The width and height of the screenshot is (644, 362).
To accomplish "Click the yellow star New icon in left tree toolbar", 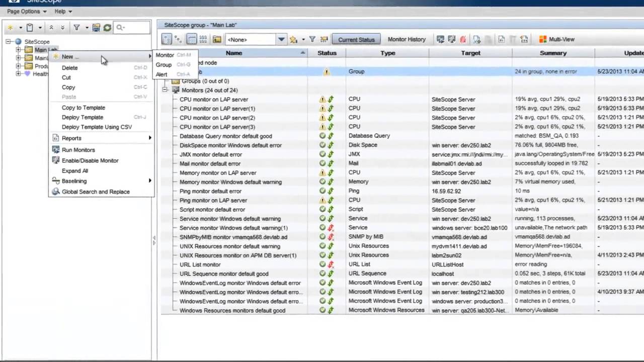I will coord(10,28).
